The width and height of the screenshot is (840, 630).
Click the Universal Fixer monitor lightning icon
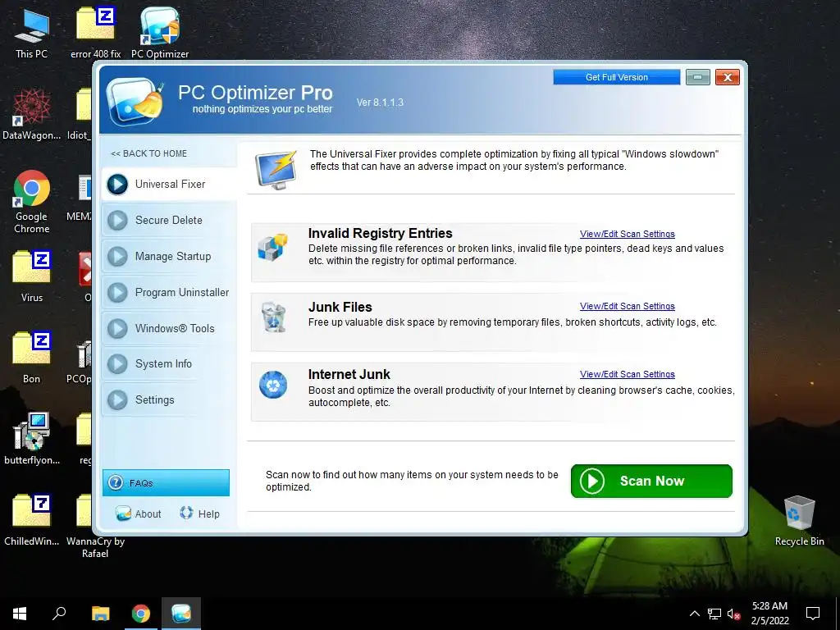coord(276,169)
